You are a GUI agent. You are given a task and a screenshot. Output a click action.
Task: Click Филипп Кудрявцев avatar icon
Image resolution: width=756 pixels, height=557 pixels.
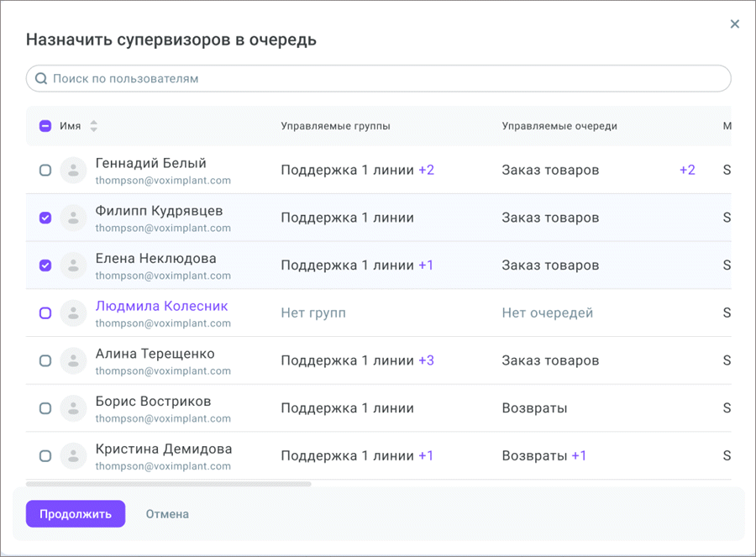click(73, 218)
